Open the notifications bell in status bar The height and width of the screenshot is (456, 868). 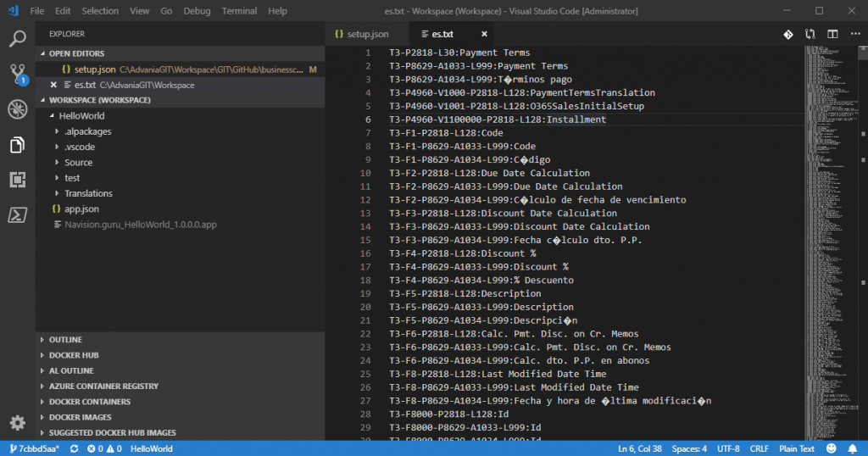(853, 448)
